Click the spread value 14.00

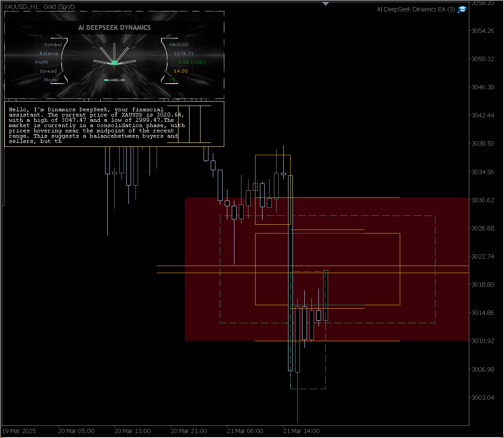(x=181, y=71)
